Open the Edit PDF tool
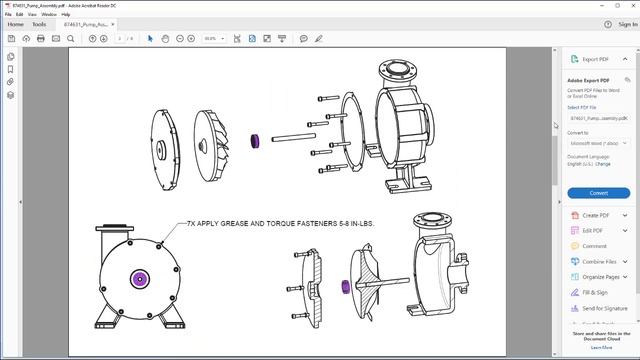The width and height of the screenshot is (640, 360). point(592,231)
